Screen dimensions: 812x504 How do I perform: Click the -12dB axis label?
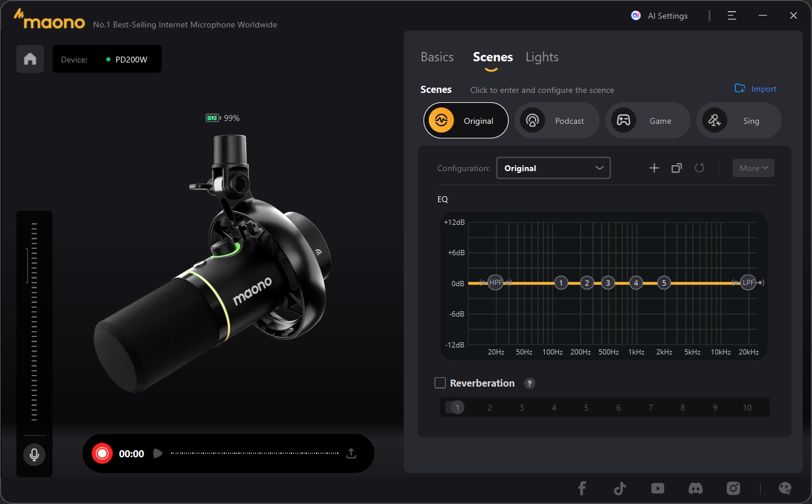[x=454, y=345]
